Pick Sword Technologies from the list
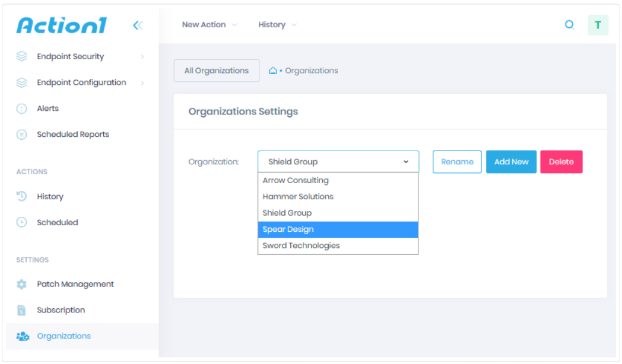Screen dimensions: 622x364 (x=338, y=245)
